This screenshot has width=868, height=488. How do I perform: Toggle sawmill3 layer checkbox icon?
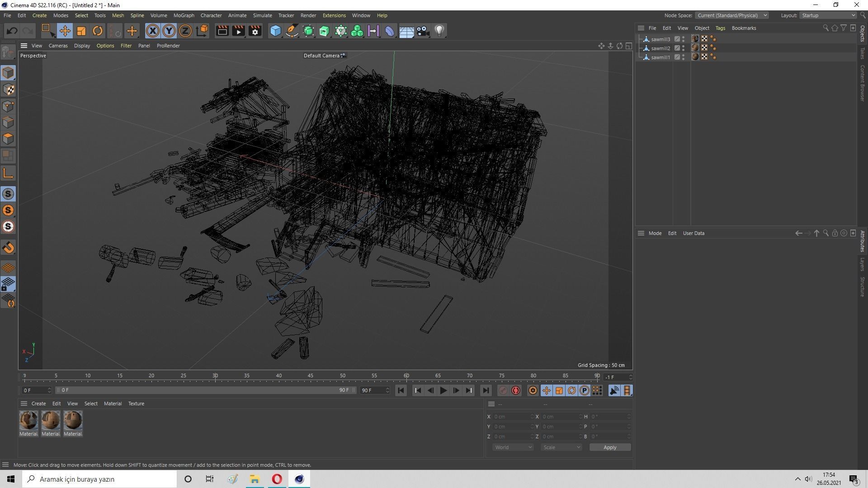point(677,39)
